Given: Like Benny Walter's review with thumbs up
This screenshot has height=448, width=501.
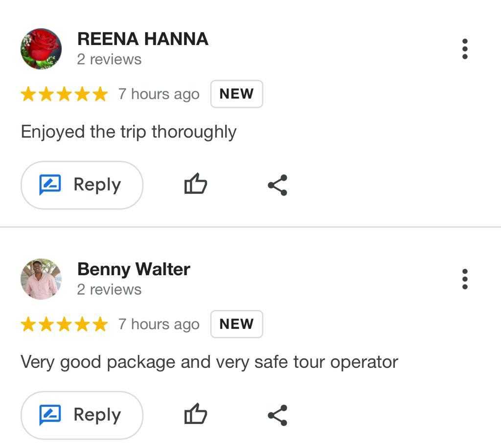Looking at the screenshot, I should (x=195, y=415).
